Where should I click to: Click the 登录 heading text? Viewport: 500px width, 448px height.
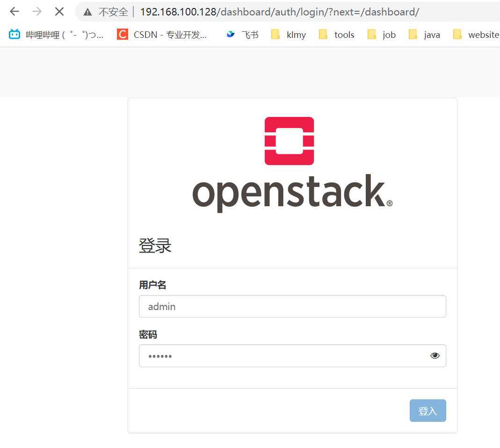pyautogui.click(x=155, y=246)
